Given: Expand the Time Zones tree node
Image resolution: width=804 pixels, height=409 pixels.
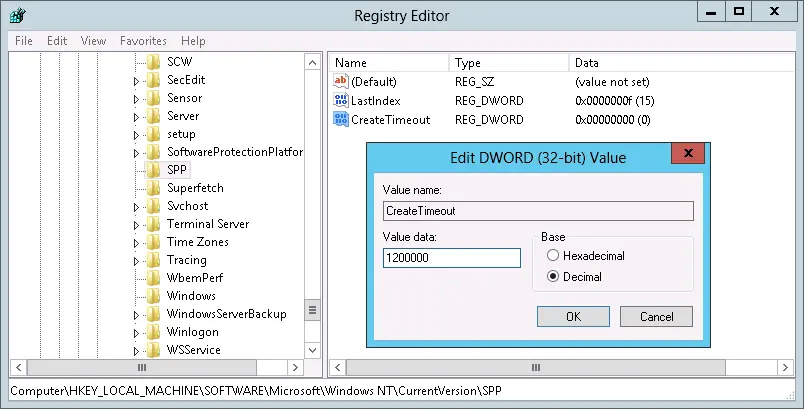Looking at the screenshot, I should pos(136,243).
